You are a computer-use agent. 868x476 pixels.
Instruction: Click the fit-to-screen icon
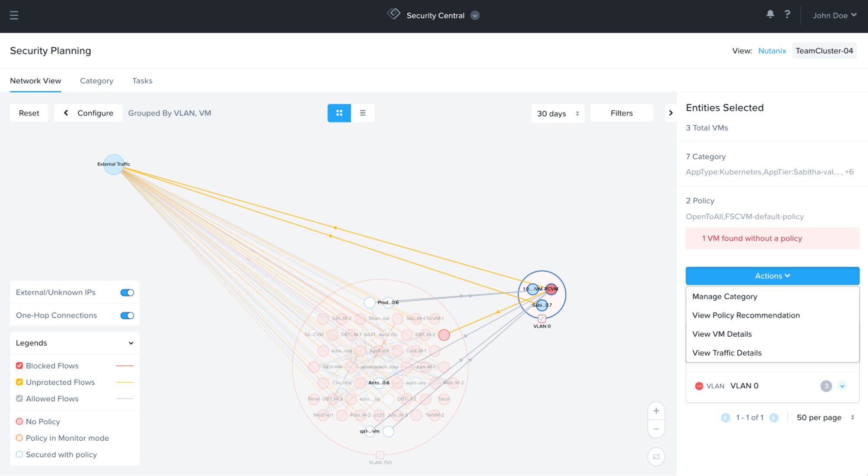click(656, 456)
